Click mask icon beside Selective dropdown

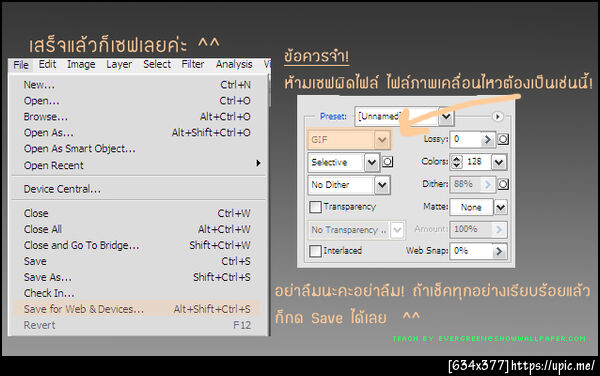[x=387, y=162]
